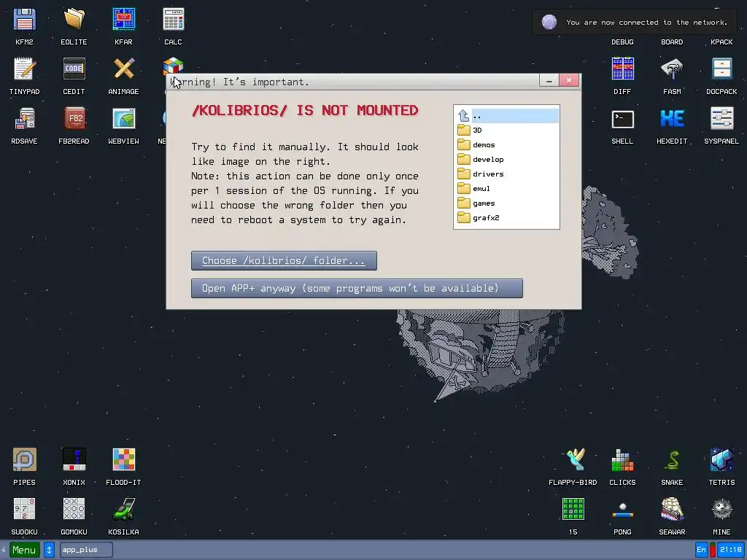The height and width of the screenshot is (560, 747).
Task: Click Open APP+ anyway button
Action: click(357, 288)
